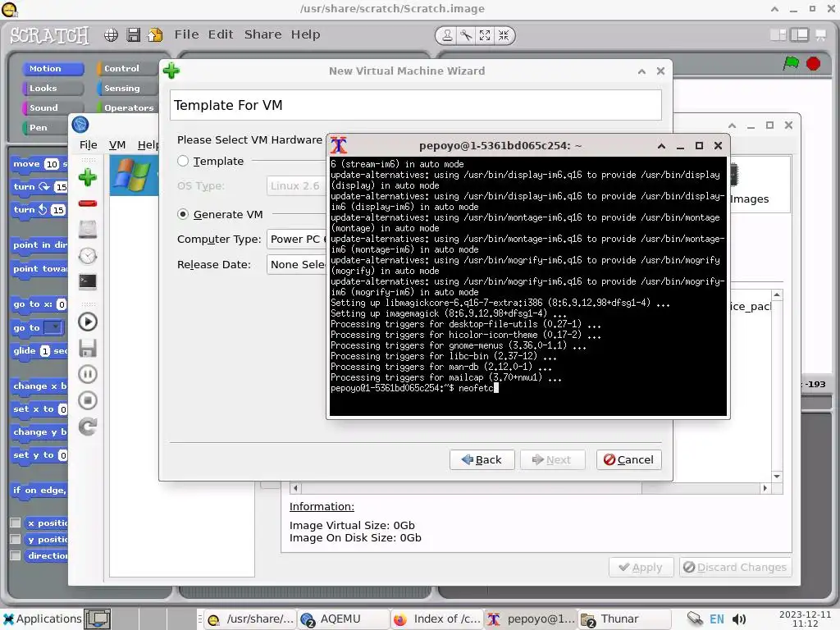Open the Computer Type combo box
Image resolution: width=840 pixels, height=630 pixels.
click(x=296, y=239)
